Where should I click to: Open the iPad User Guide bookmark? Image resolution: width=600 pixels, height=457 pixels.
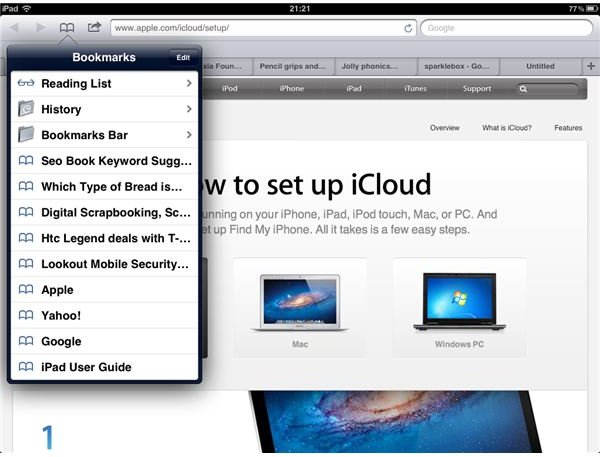point(104,367)
